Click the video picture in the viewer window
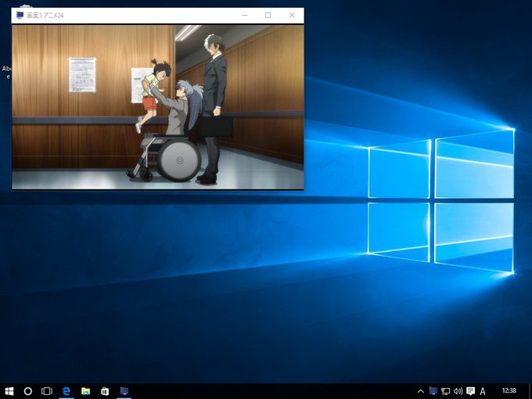The image size is (532, 399). click(x=158, y=107)
